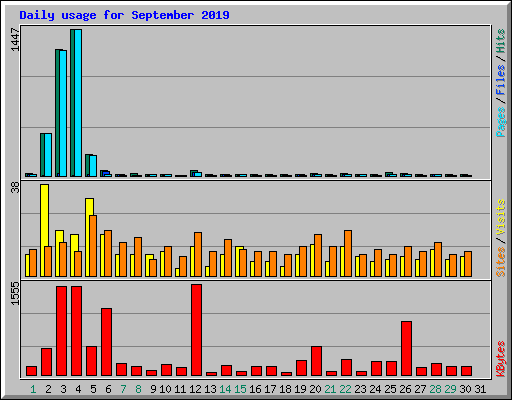Click the 'KBytes' legend label
The image size is (512, 400).
point(501,359)
